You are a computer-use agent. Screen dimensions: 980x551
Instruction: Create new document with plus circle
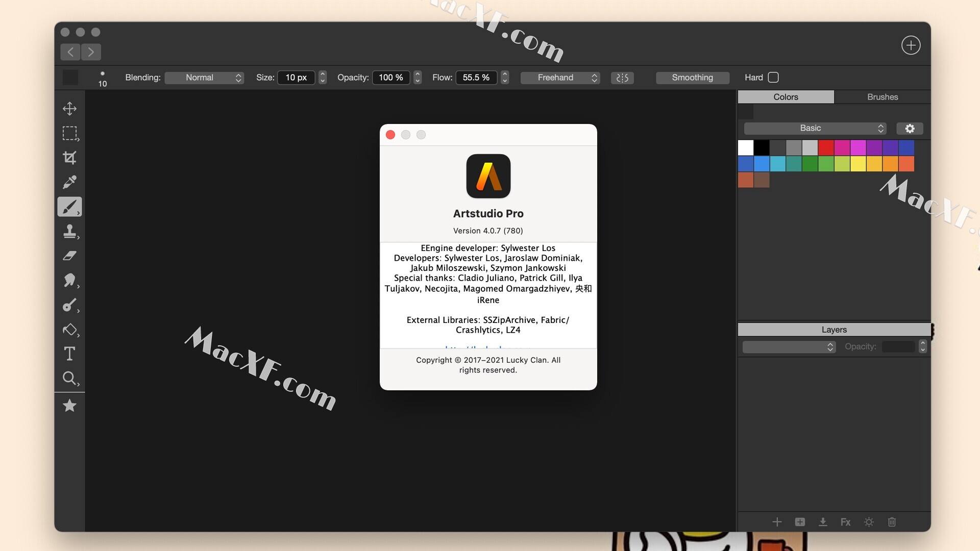(x=911, y=45)
